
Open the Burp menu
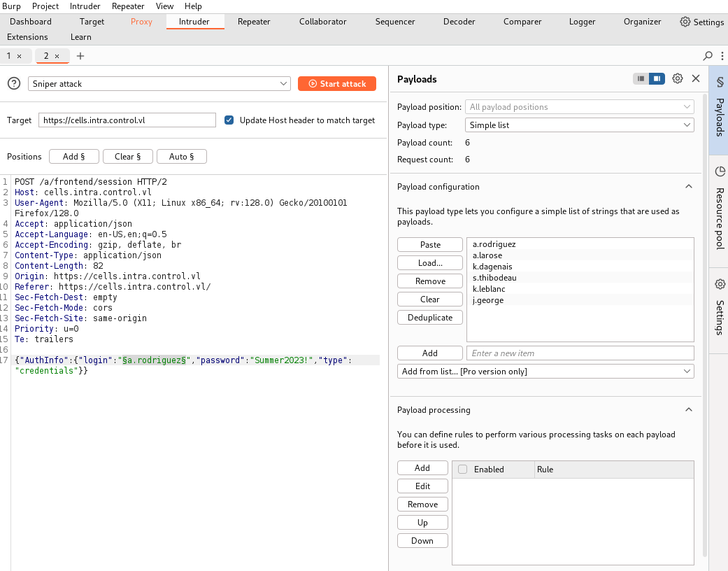[12, 6]
